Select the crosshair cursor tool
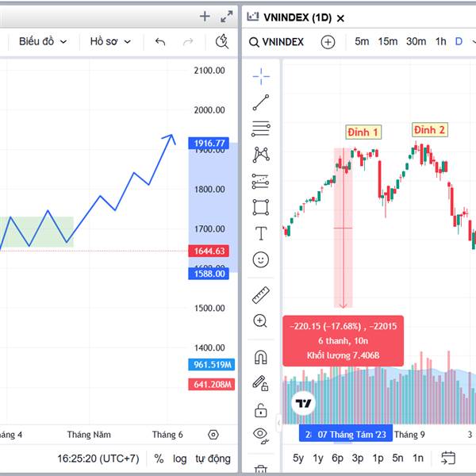This screenshot has height=476, width=476. (x=261, y=76)
